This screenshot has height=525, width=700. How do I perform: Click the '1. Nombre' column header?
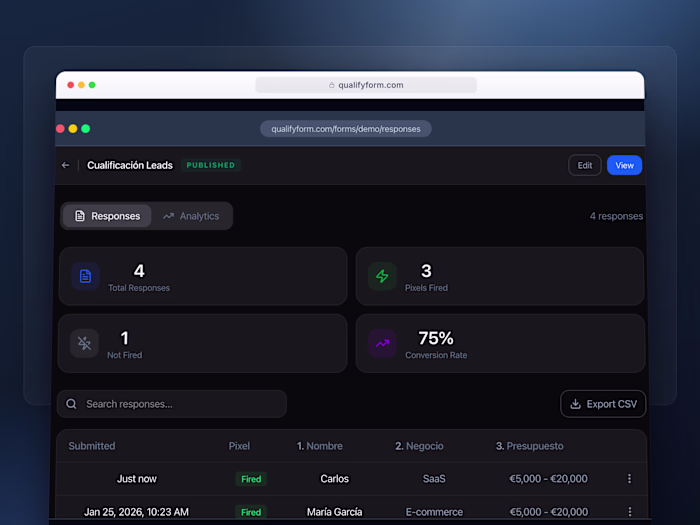(x=320, y=446)
